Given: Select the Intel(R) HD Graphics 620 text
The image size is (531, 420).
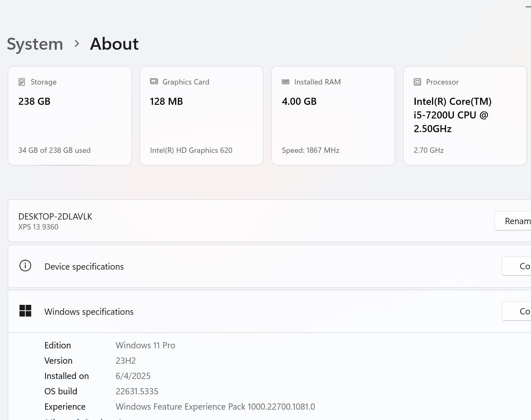Looking at the screenshot, I should tap(191, 150).
